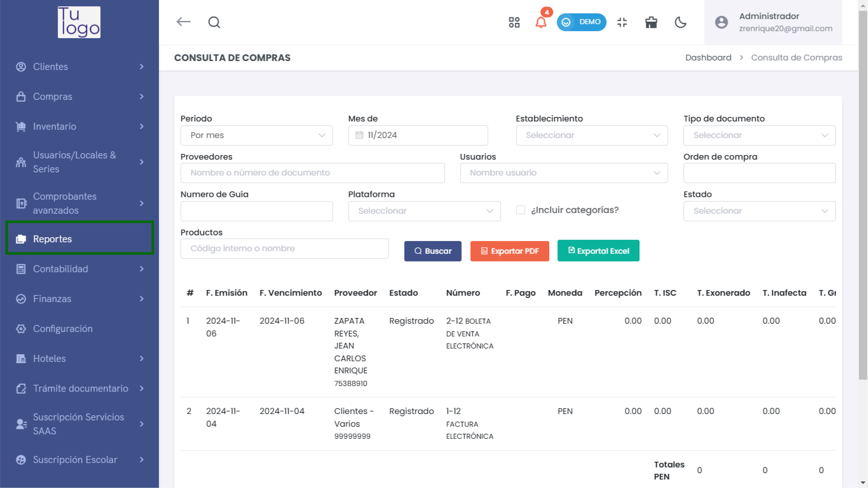868x488 pixels.
Task: Expand the Compras menu chevron
Action: click(x=142, y=97)
